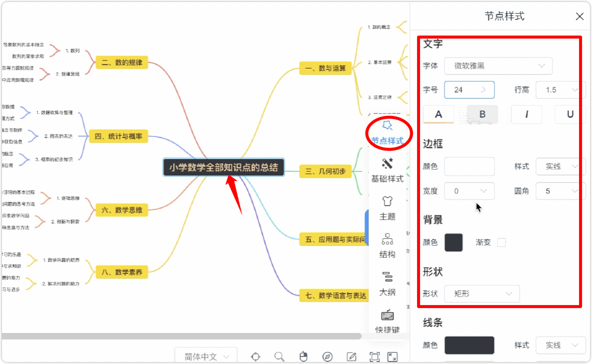
Task: Toggle bold B formatting
Action: (482, 114)
